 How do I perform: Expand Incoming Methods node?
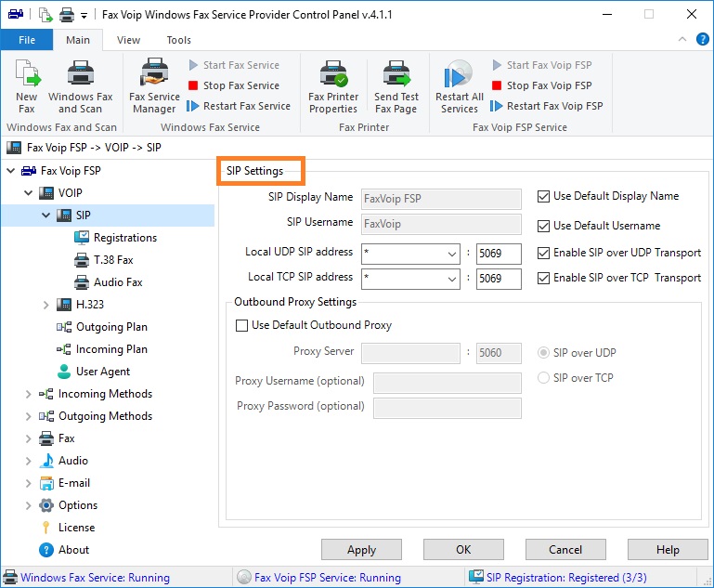pyautogui.click(x=28, y=394)
